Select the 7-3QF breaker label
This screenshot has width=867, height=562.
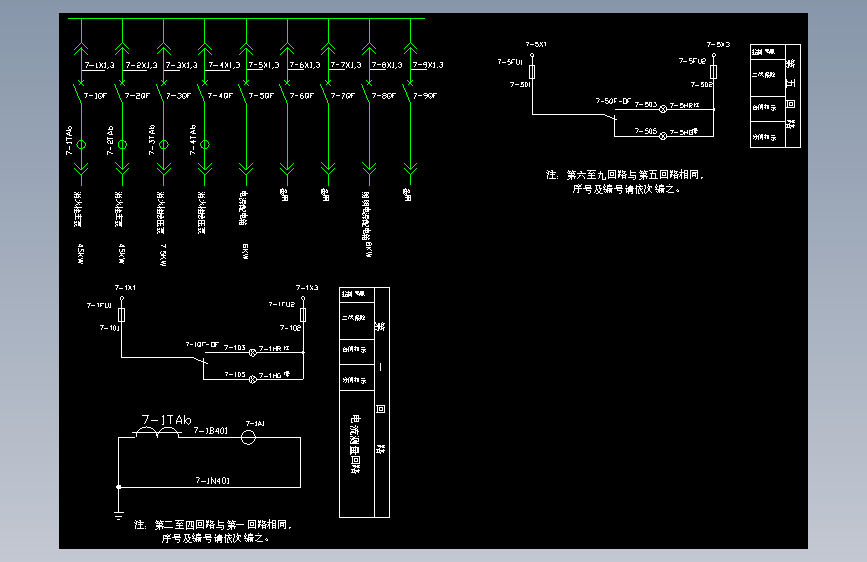(179, 96)
